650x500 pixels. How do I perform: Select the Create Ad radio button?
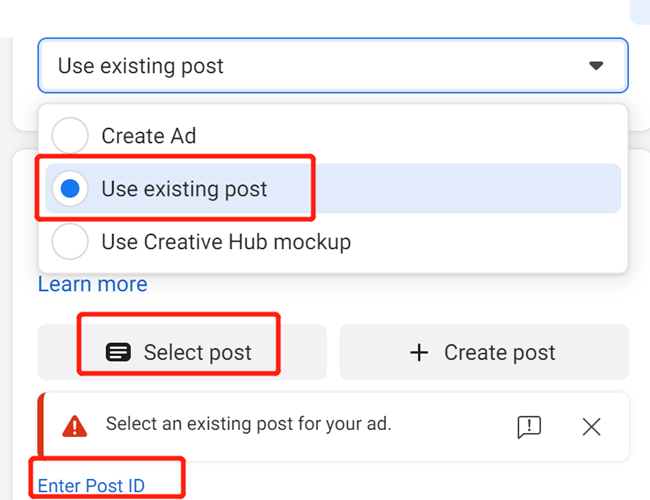(70, 135)
